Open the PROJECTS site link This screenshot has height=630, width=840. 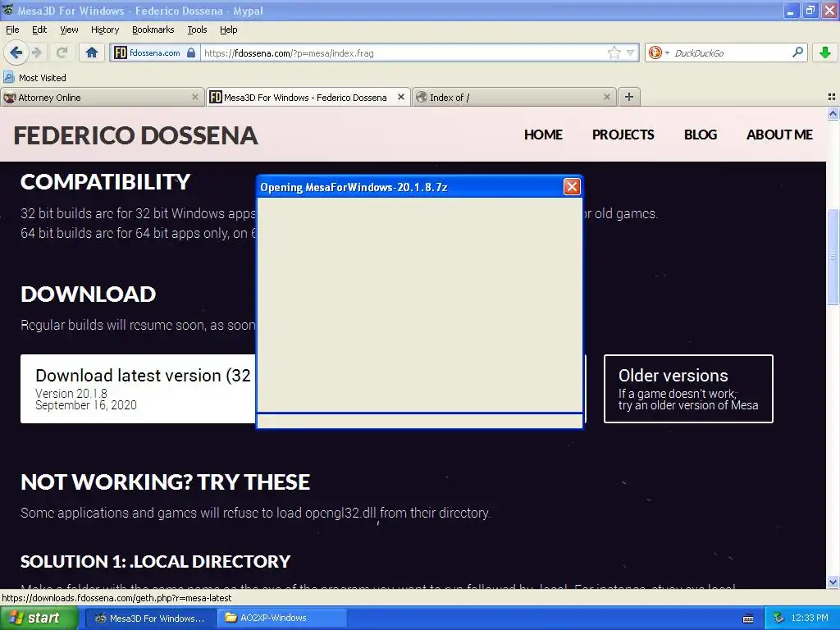coord(623,135)
